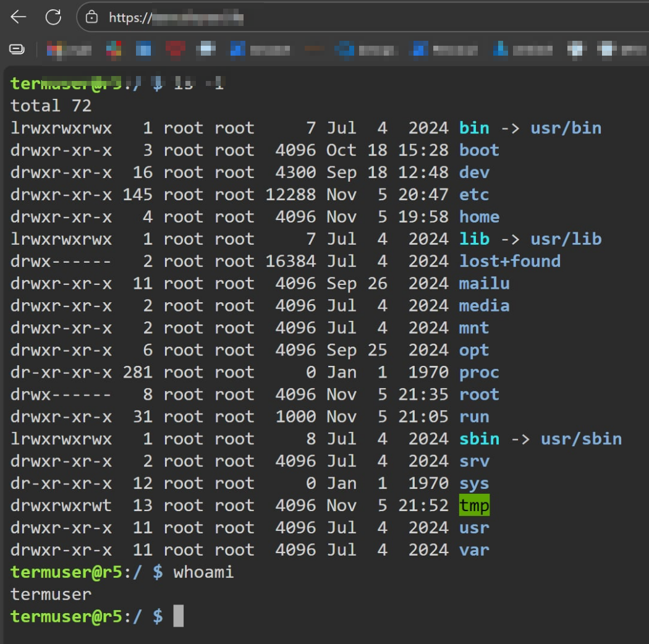649x644 pixels.
Task: Select the mailu directory entry
Action: pyautogui.click(x=484, y=283)
